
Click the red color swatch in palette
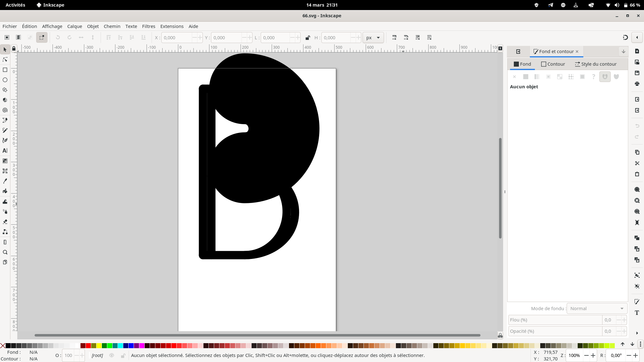click(x=88, y=346)
